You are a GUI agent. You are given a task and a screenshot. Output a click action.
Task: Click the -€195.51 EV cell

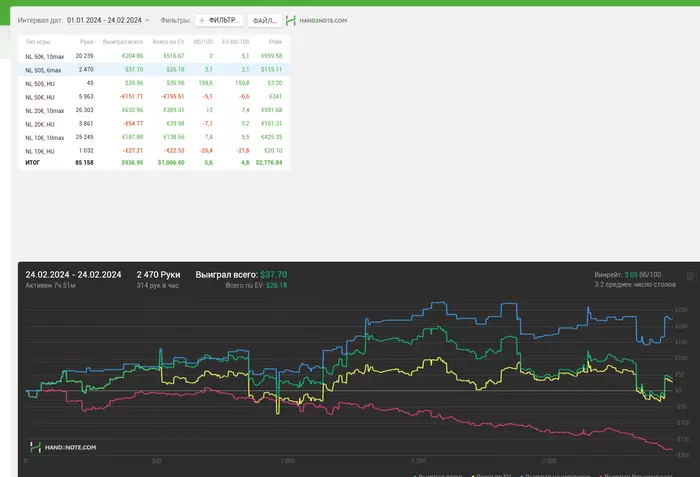coord(172,96)
